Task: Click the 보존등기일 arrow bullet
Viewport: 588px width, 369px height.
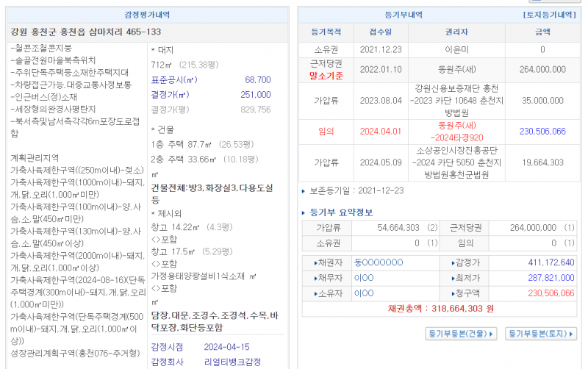Action: click(x=305, y=190)
